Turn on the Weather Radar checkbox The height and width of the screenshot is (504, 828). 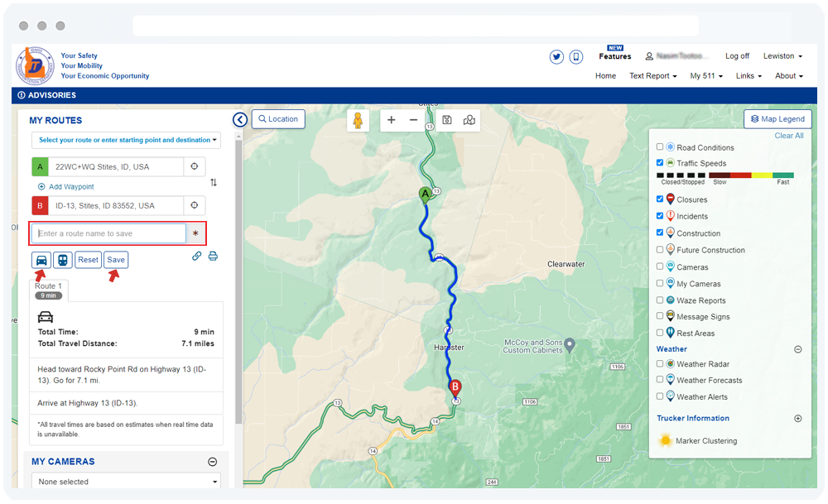click(x=660, y=364)
